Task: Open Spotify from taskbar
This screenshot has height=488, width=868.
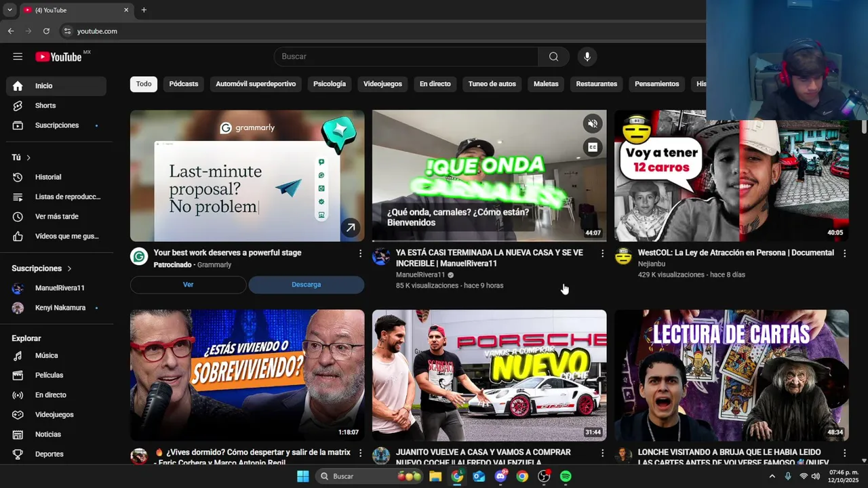Action: [x=566, y=476]
